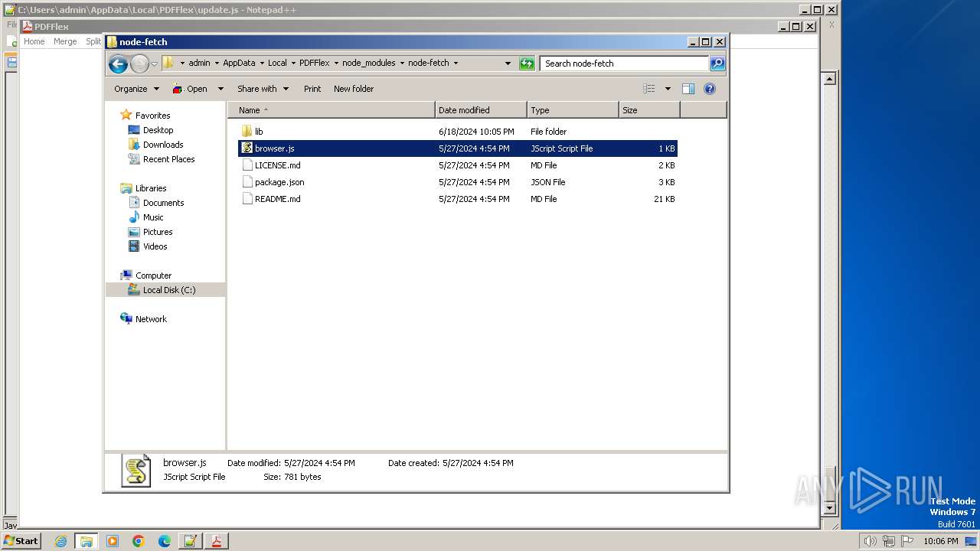Screen dimensions: 980x551
Task: Sort by the Size column header
Action: [x=649, y=110]
